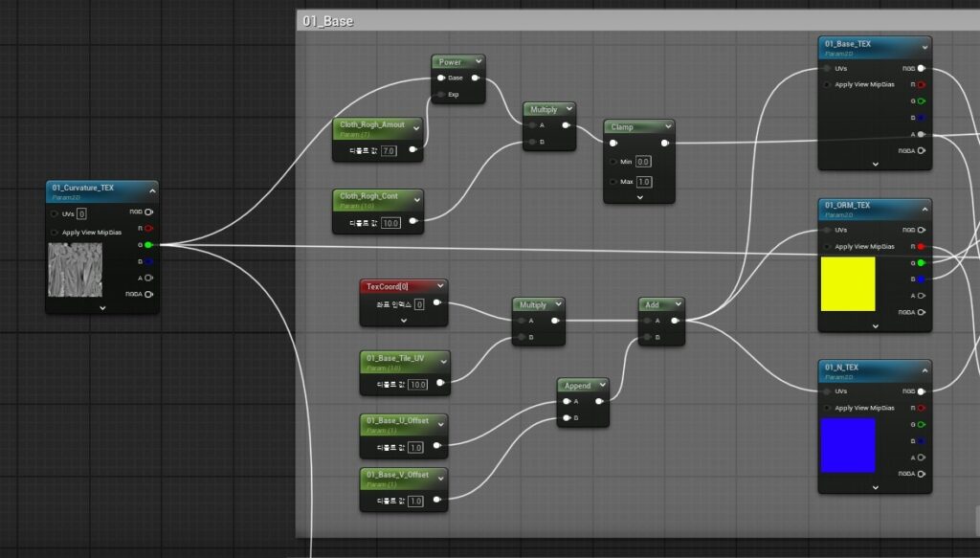Open the TexCoord[0] node header arrow
980x558 pixels.
pos(440,285)
